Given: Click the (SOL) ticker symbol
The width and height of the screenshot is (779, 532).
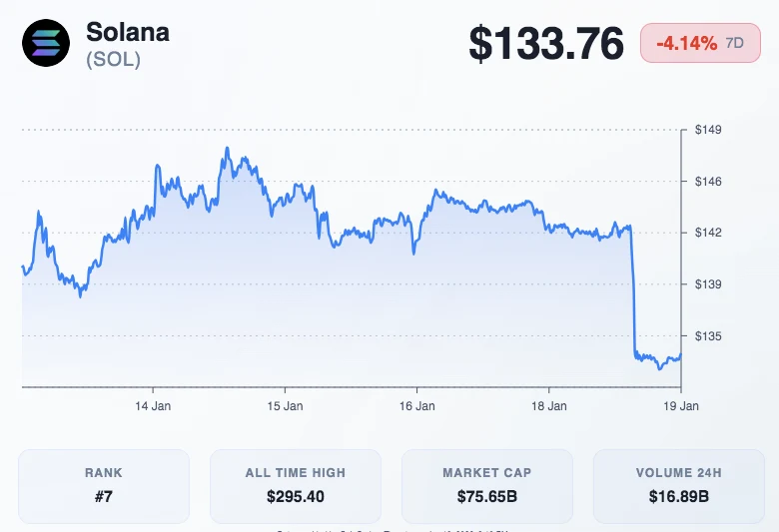Looking at the screenshot, I should [113, 60].
